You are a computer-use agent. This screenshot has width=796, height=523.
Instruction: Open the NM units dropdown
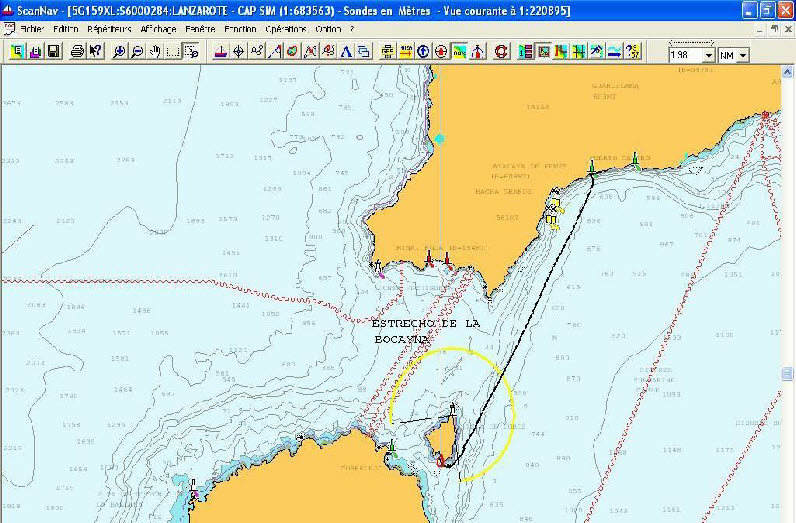(742, 56)
